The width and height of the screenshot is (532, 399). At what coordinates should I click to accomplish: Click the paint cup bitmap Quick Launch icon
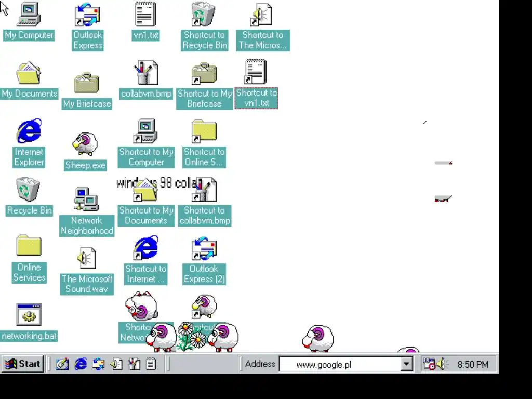(x=134, y=364)
